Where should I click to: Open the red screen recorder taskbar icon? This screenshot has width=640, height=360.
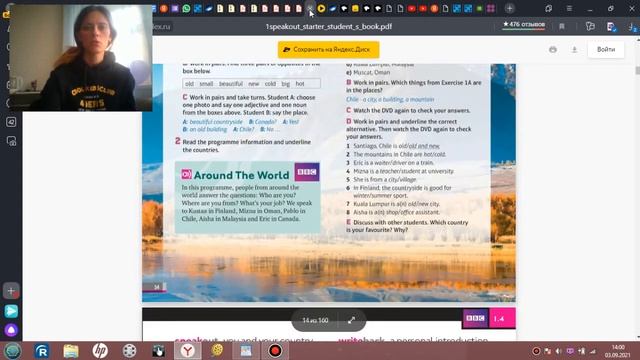[275, 351]
